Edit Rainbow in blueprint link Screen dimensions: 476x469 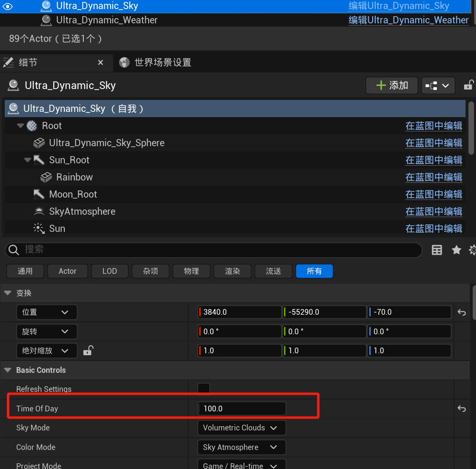[x=434, y=177]
